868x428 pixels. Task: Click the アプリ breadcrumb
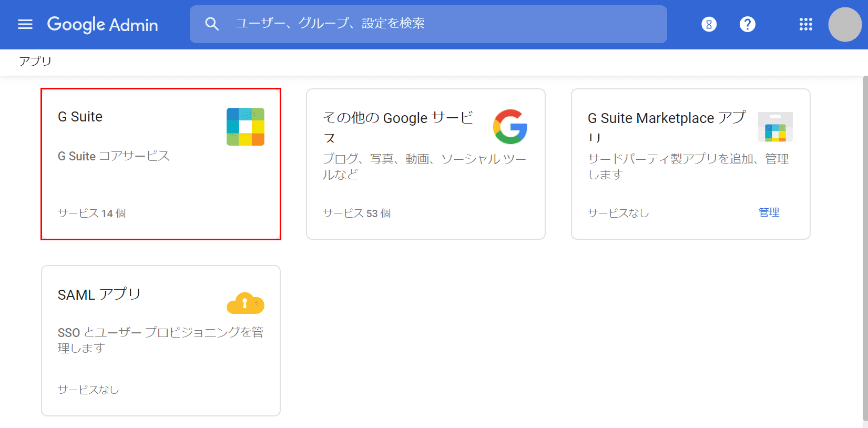tap(35, 61)
